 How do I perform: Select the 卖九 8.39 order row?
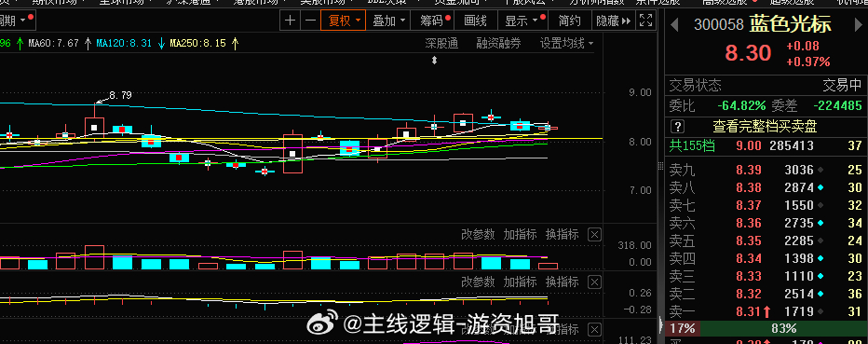766,170
